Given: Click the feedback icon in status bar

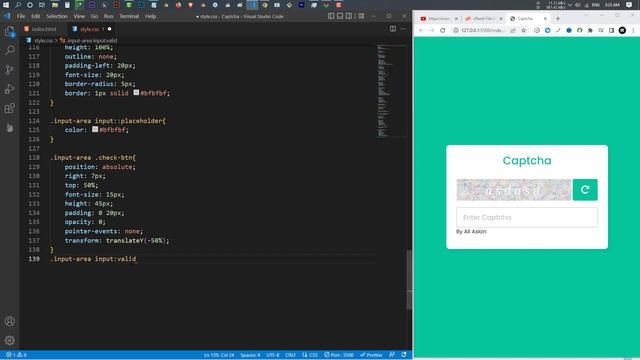Looking at the screenshot, I should tap(392, 355).
